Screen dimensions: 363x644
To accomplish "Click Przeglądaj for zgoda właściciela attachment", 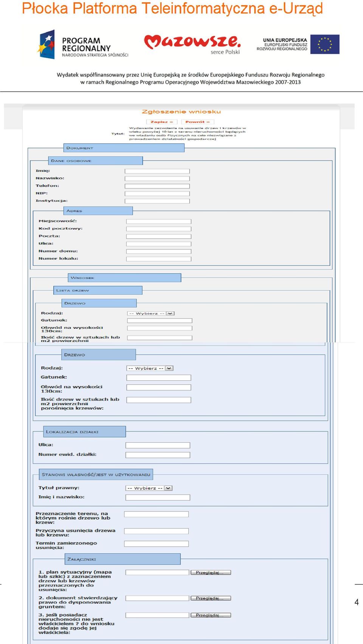I will point(211,615).
